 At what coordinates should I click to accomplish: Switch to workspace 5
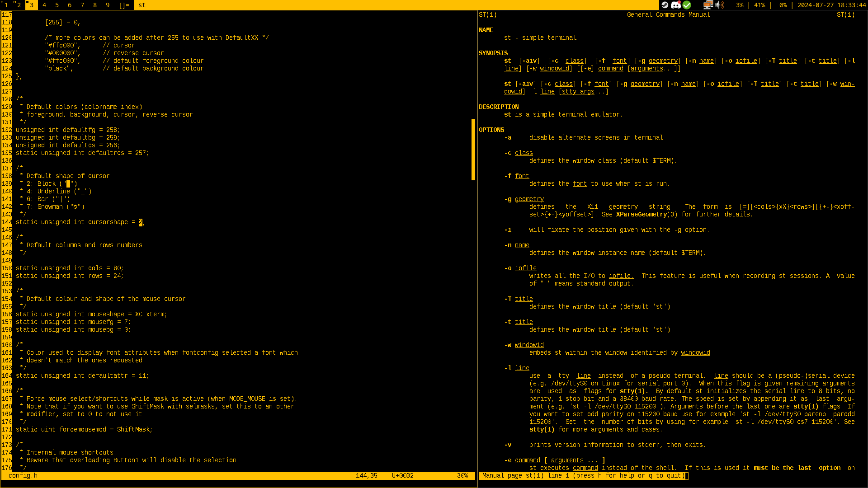click(57, 5)
